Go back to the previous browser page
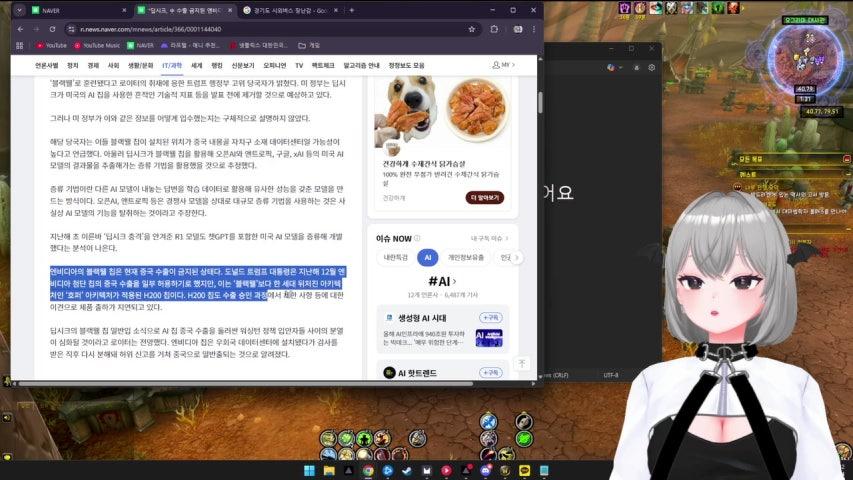This screenshot has width=853, height=480. (x=20, y=29)
